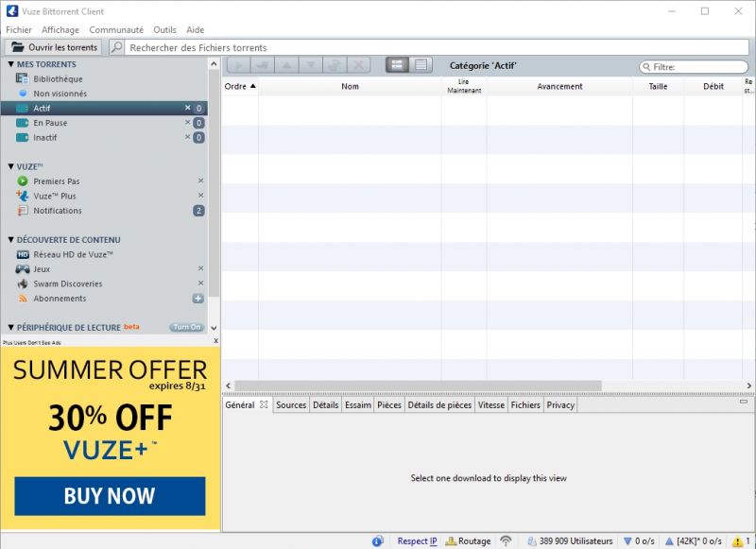Image resolution: width=756 pixels, height=549 pixels.
Task: Open the Fichier menu
Action: click(x=19, y=30)
